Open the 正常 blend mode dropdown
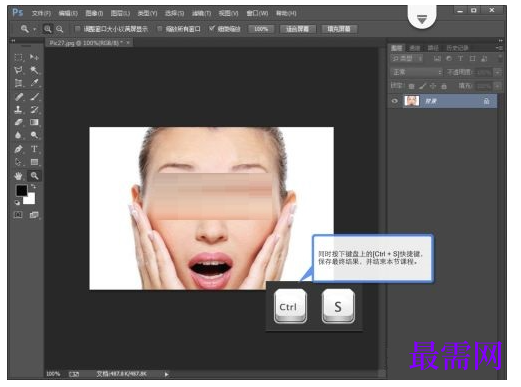This screenshot has width=521, height=387. [x=417, y=72]
